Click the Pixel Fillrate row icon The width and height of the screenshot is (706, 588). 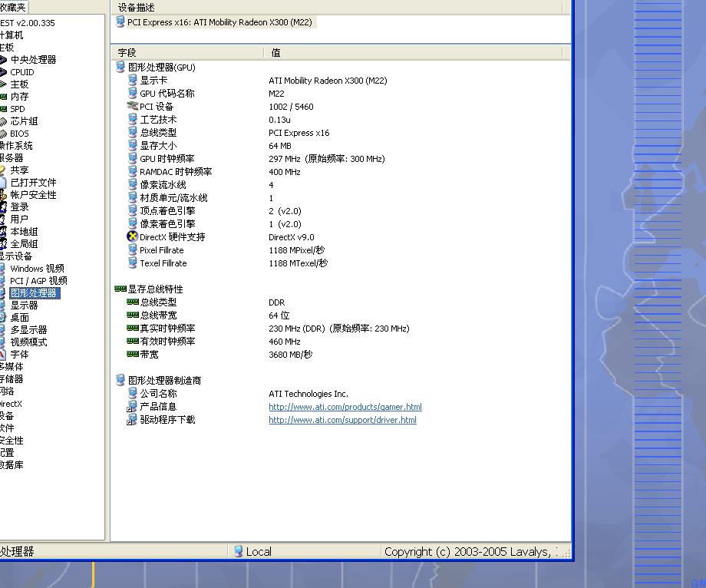(132, 250)
